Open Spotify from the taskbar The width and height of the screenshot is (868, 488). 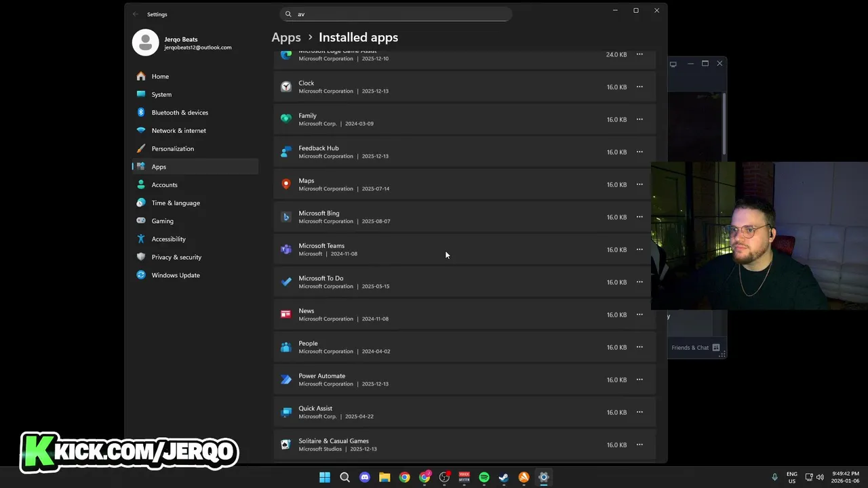[x=484, y=477]
